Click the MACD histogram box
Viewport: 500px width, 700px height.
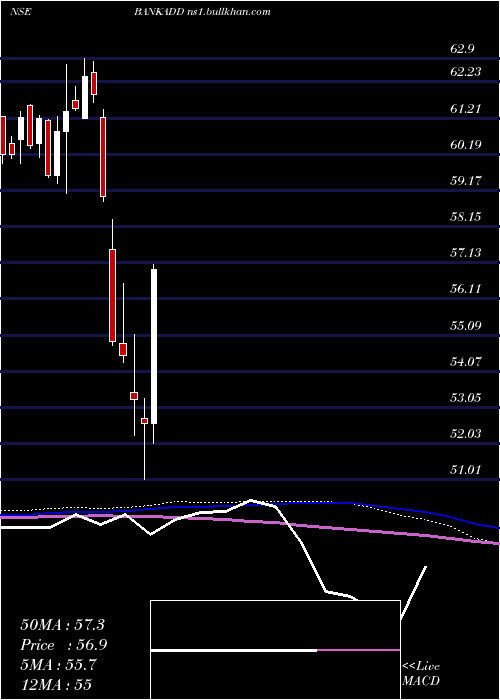(275, 650)
